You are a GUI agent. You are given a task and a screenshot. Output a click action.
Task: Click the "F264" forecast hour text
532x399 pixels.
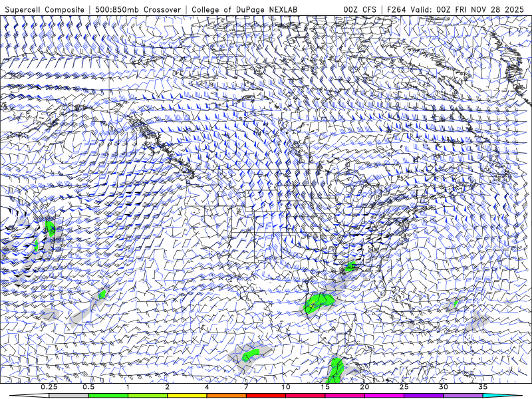(396, 9)
